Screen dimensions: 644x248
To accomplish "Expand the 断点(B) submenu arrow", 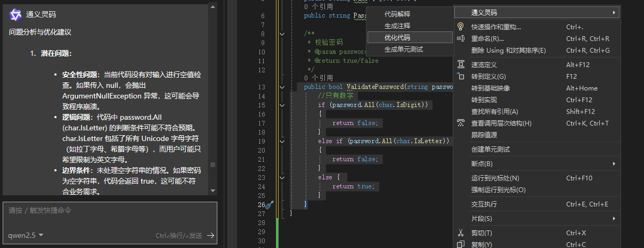I will point(614,163).
